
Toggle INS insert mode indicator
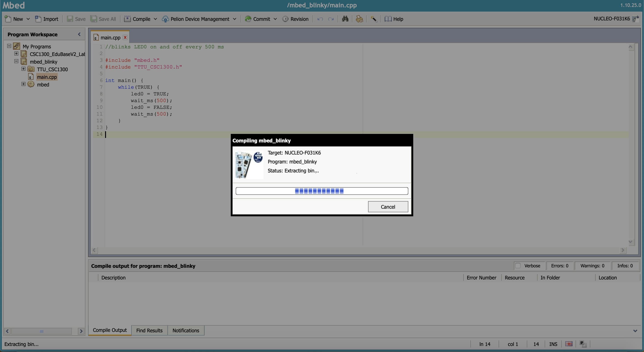553,344
